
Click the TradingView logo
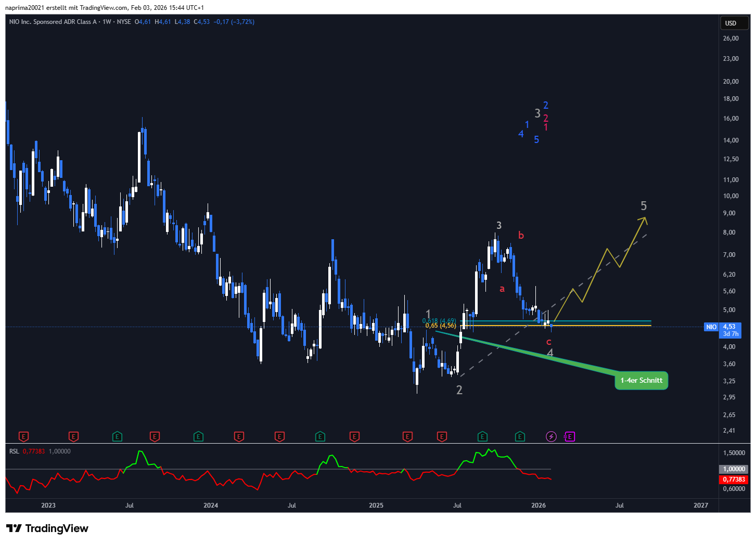pyautogui.click(x=47, y=528)
